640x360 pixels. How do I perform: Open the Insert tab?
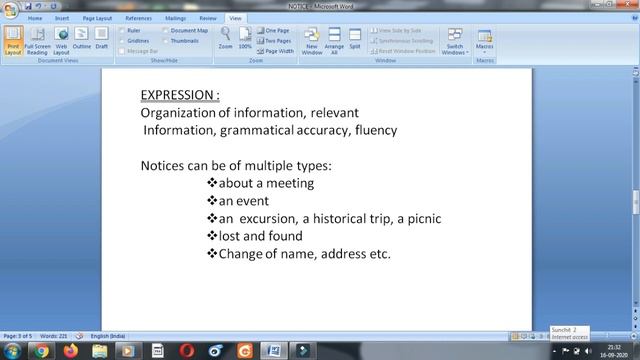pyautogui.click(x=62, y=18)
